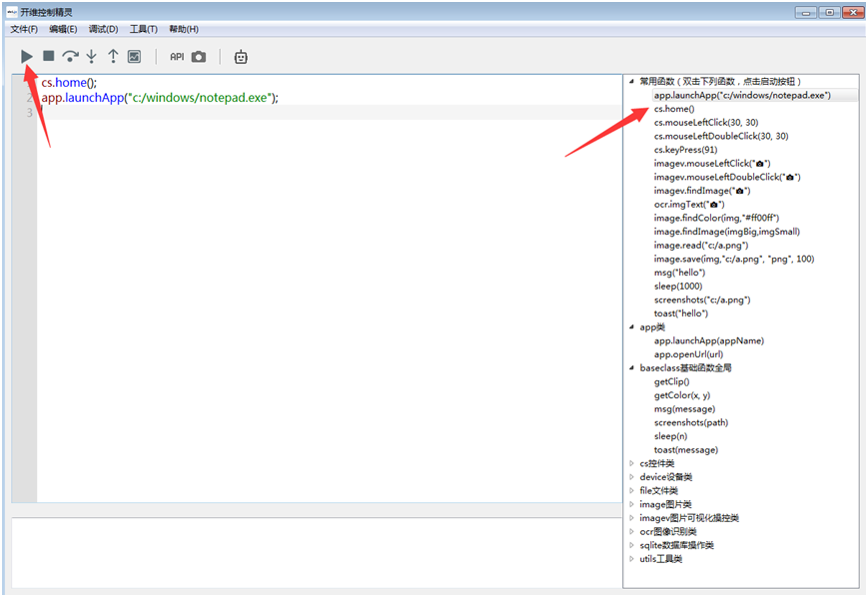Select screenshots("c:/a.png") function
Screen dimensions: 868x597
(702, 299)
